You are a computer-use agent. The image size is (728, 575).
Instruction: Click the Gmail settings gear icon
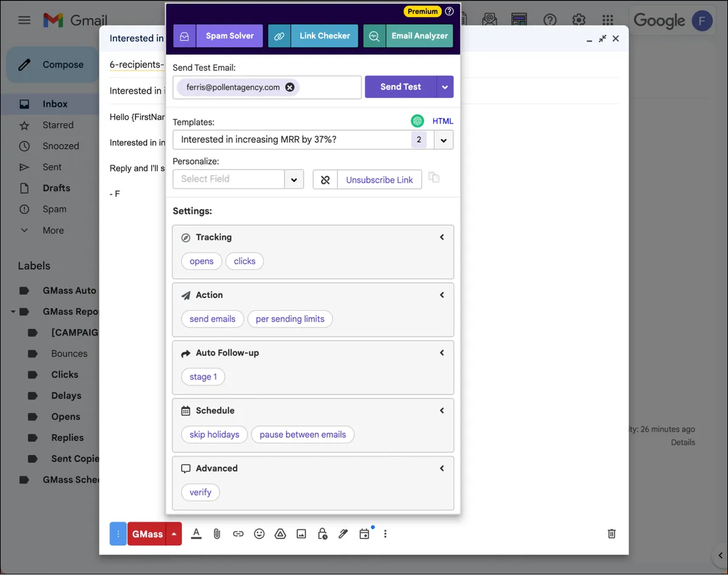click(x=579, y=20)
